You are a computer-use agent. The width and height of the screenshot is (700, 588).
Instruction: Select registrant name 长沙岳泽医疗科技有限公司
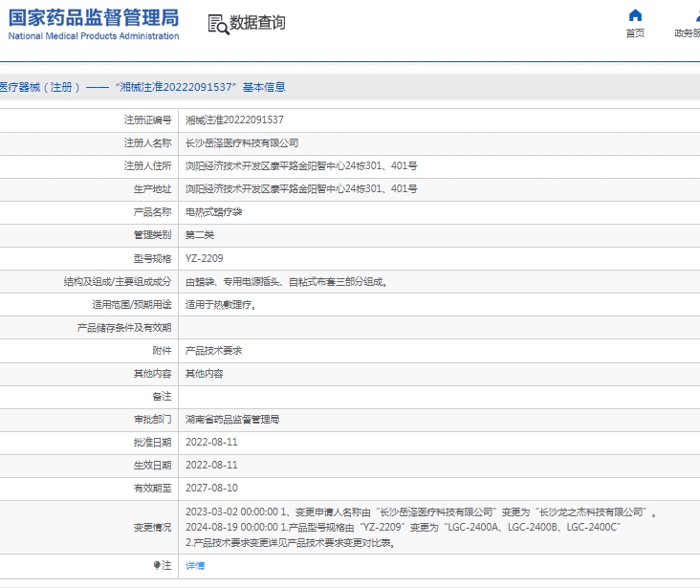tap(242, 142)
